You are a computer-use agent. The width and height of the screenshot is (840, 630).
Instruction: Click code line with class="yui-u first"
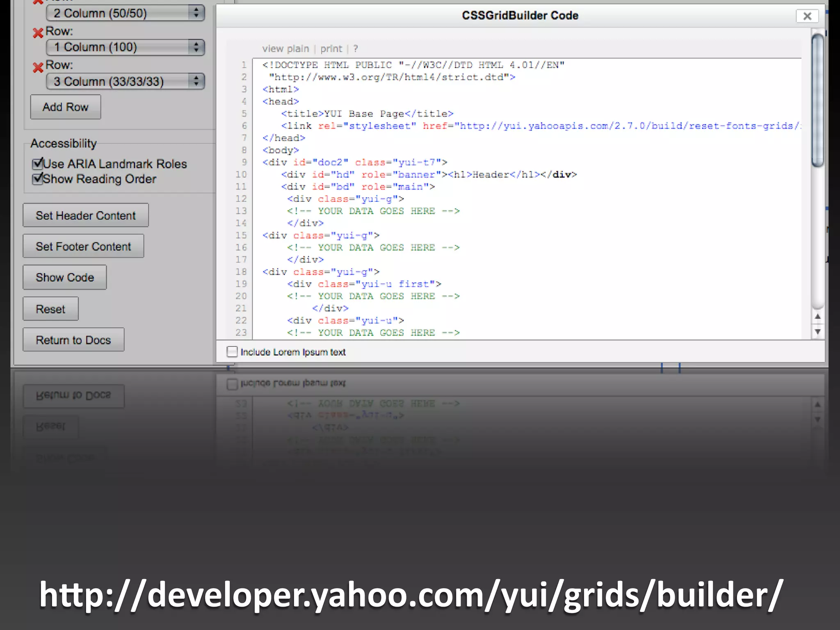coord(364,284)
